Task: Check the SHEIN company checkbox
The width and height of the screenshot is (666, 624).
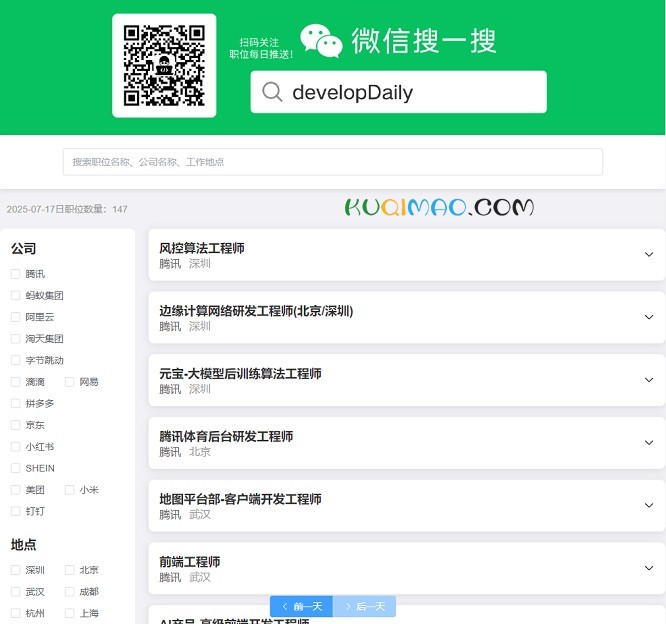Action: pos(15,468)
